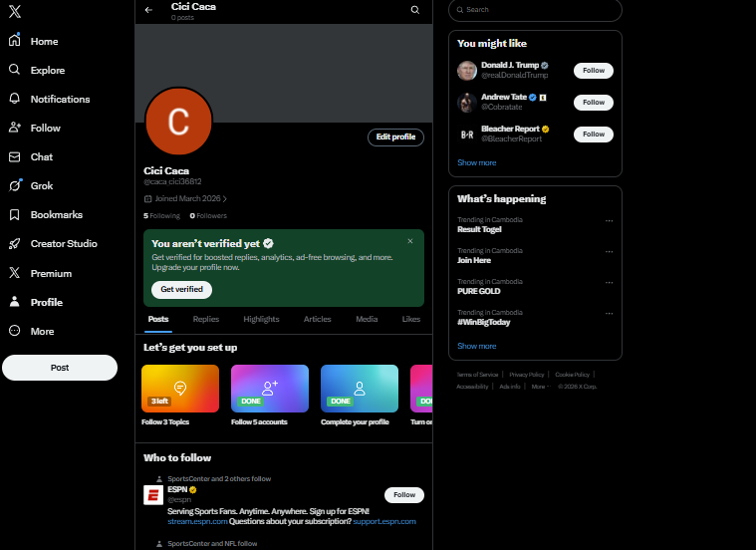Screen dimensions: 756x550
Task: Open the More menu in sidebar
Action: pyautogui.click(x=31, y=331)
